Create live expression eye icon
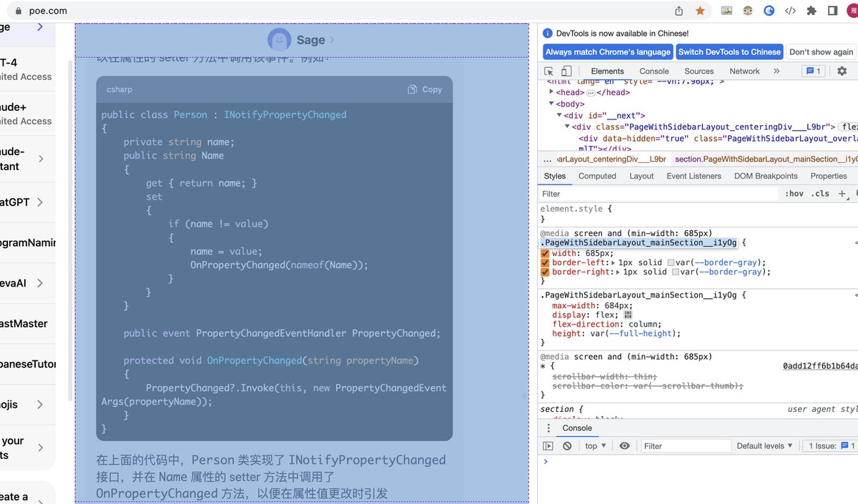The image size is (858, 504). (624, 445)
